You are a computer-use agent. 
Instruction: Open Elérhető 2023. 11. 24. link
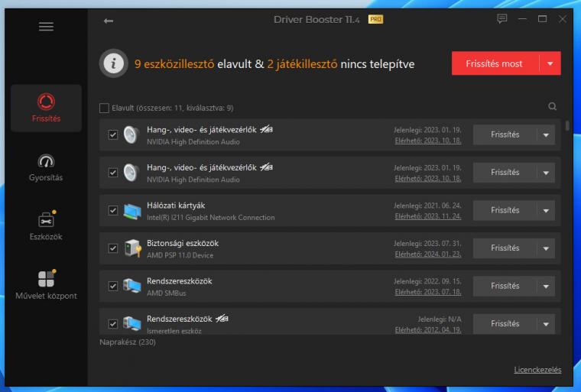tap(428, 216)
